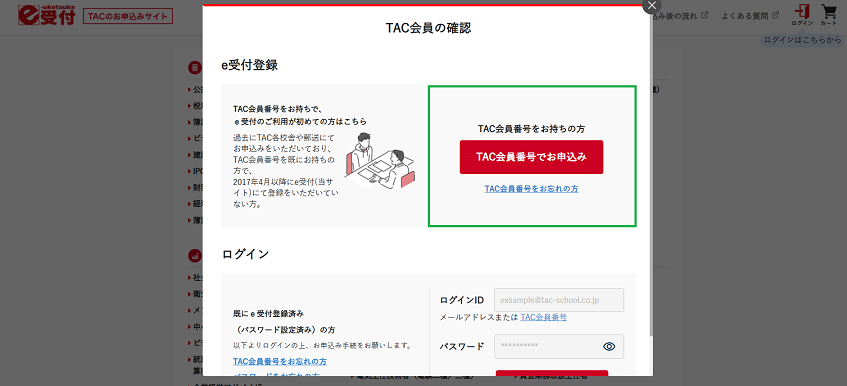The image size is (847, 386).
Task: Click the red round category icon at the top of the background list
Action: pyautogui.click(x=194, y=67)
